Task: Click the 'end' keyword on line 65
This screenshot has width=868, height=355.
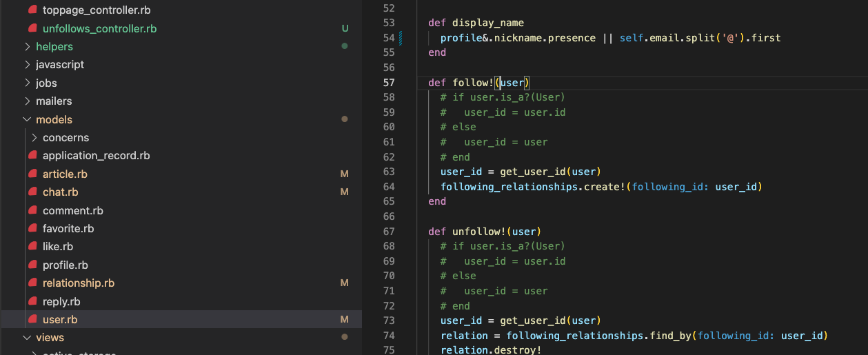Action: pyautogui.click(x=437, y=201)
